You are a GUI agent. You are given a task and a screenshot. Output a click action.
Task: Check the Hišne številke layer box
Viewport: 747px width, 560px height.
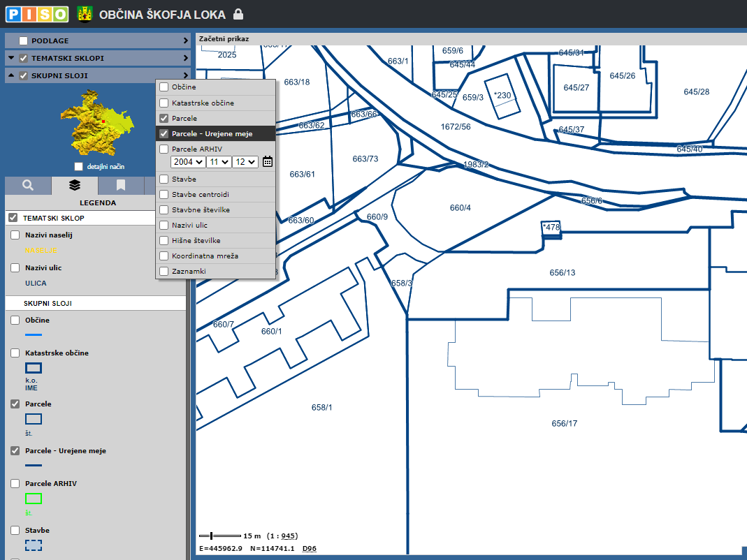pyautogui.click(x=164, y=241)
